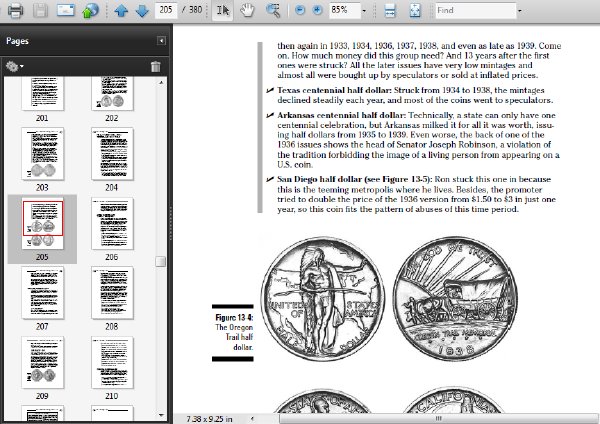The image size is (600, 424).
Task: Select the page 208 thumbnail
Action: click(112, 293)
